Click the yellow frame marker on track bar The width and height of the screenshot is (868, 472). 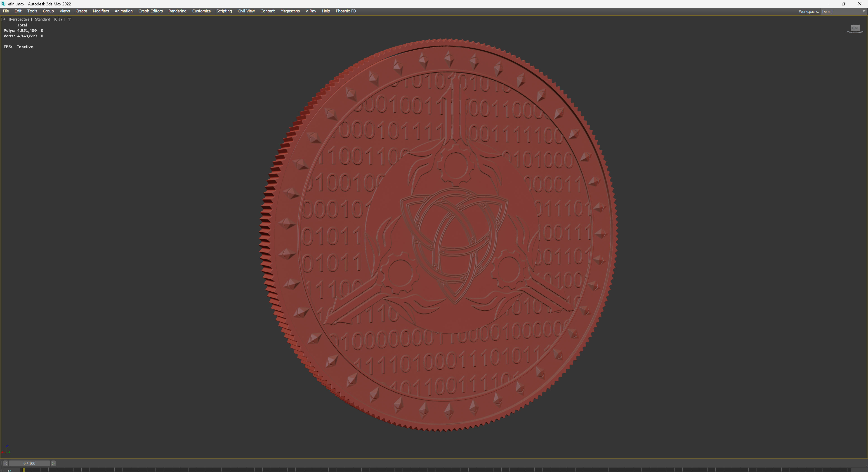coord(24,470)
